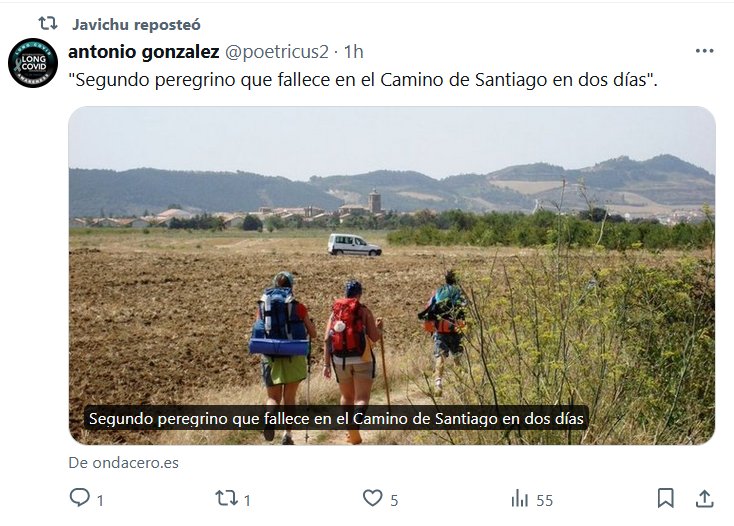Open Javichu reposteó profile link
Screen dimensions: 734x526
coord(136,25)
